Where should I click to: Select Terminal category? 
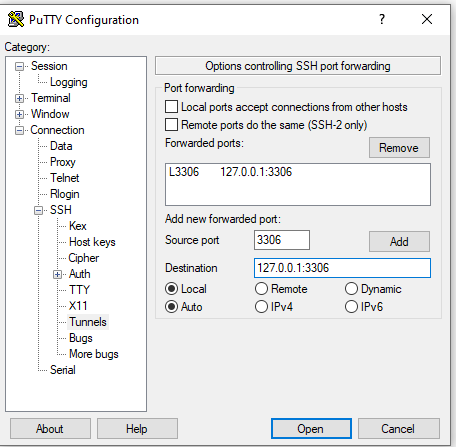(x=51, y=98)
